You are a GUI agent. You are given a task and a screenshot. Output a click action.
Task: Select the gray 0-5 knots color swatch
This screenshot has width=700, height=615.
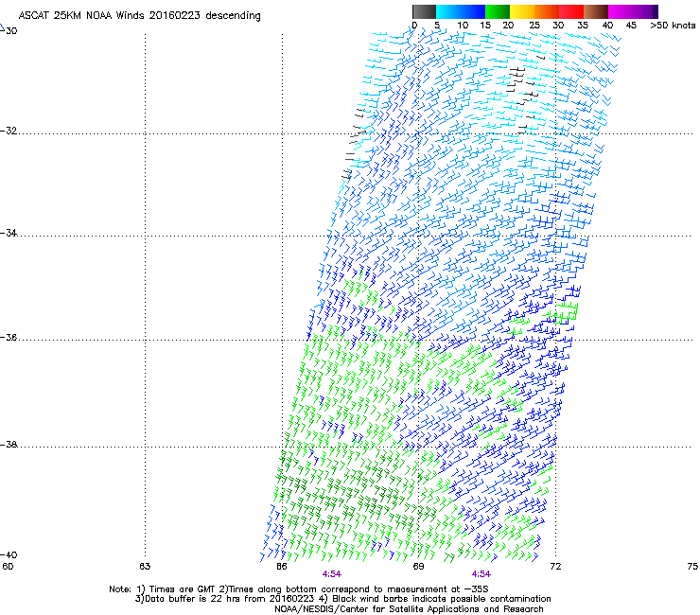[x=424, y=11]
